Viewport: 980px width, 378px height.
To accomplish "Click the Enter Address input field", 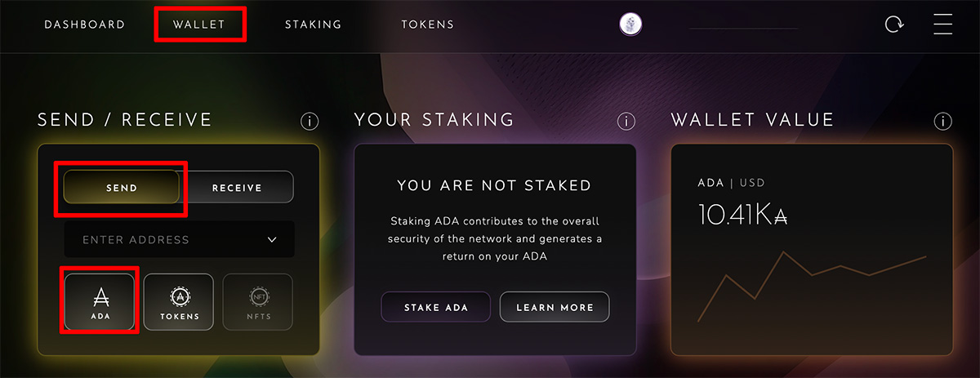I will pos(180,240).
